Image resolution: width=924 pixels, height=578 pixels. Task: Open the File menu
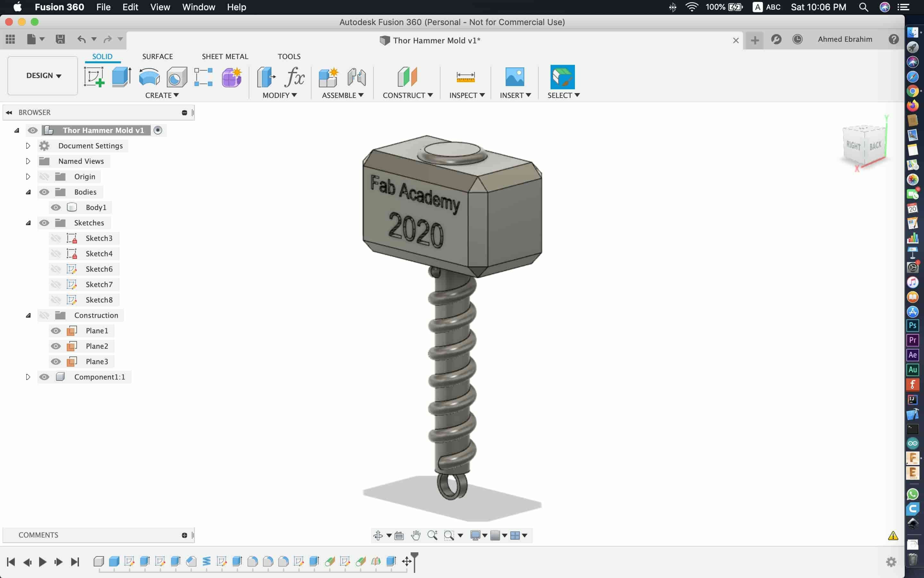click(103, 7)
